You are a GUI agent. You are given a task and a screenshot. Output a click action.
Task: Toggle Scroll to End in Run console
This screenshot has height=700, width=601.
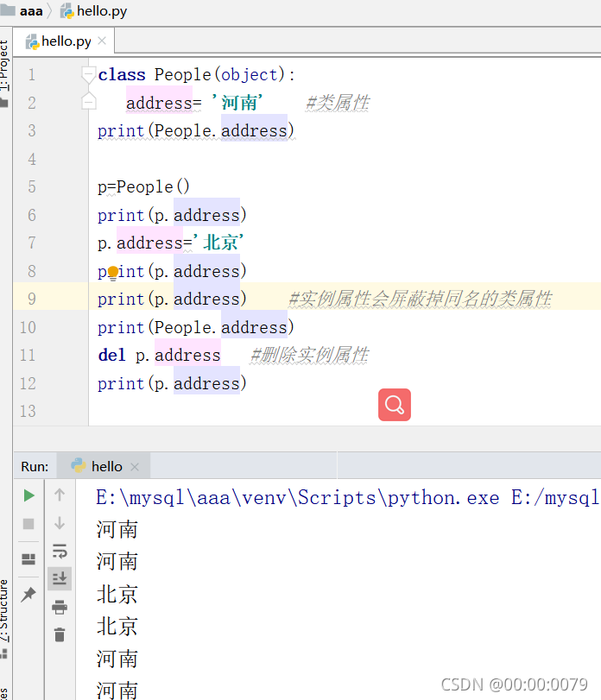[x=60, y=578]
